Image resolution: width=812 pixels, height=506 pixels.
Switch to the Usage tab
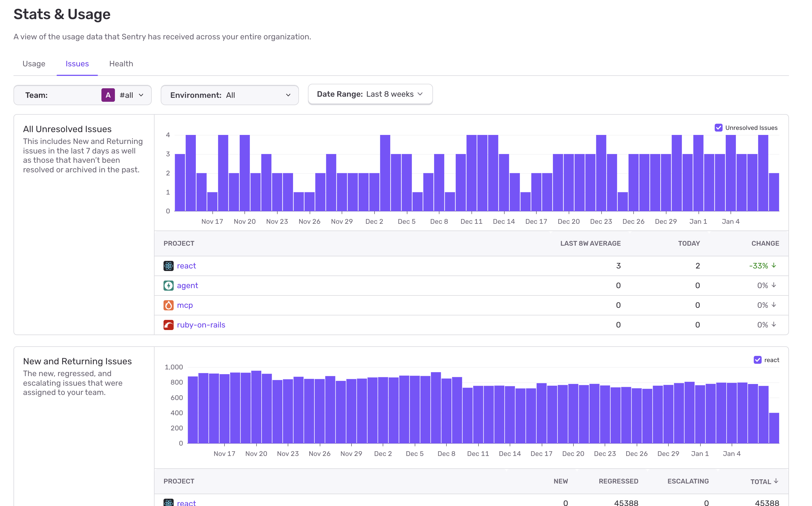(x=34, y=64)
